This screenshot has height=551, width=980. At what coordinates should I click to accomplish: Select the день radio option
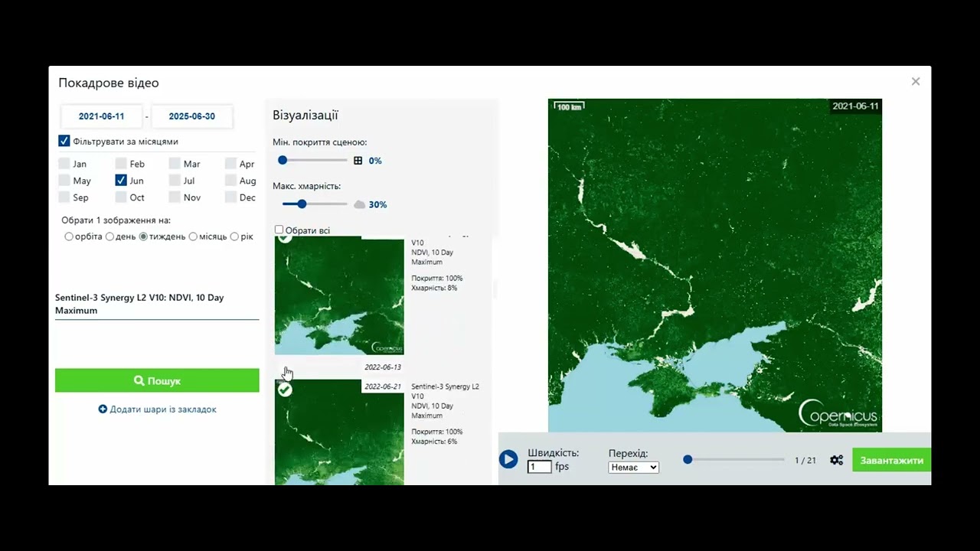[109, 236]
